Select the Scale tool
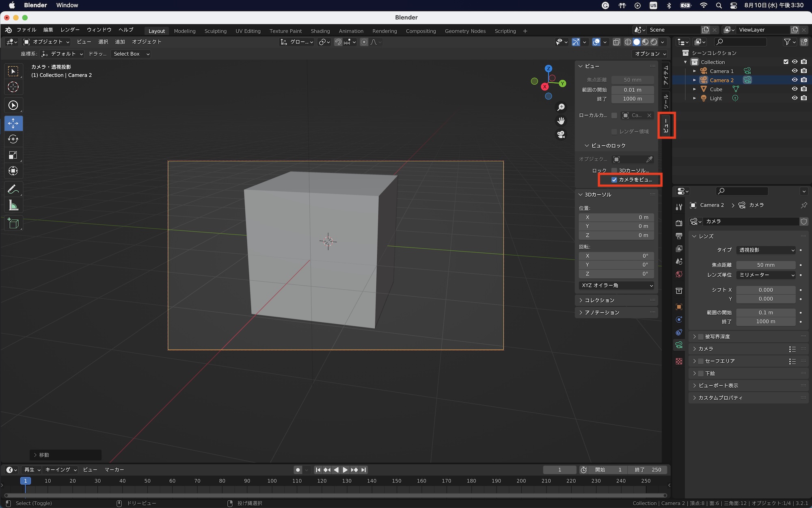812x508 pixels. [x=13, y=155]
